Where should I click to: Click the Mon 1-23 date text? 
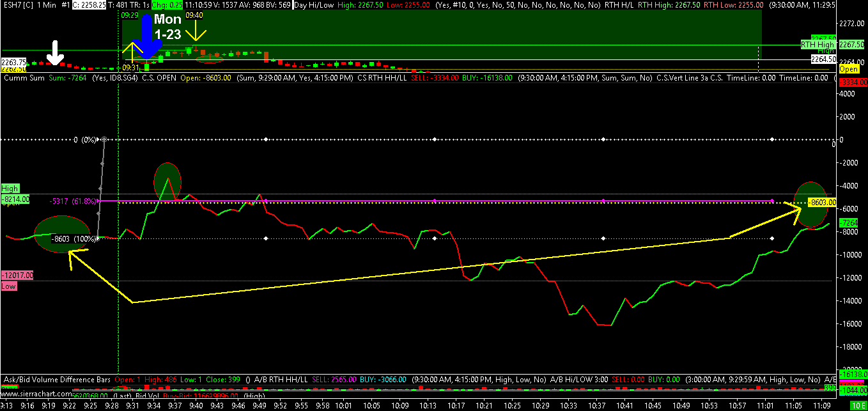pos(167,27)
